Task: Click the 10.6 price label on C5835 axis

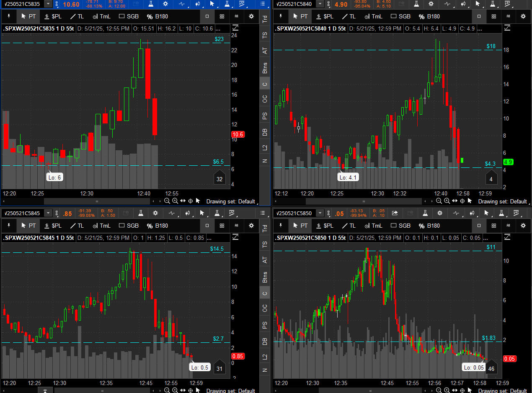Action: point(238,134)
